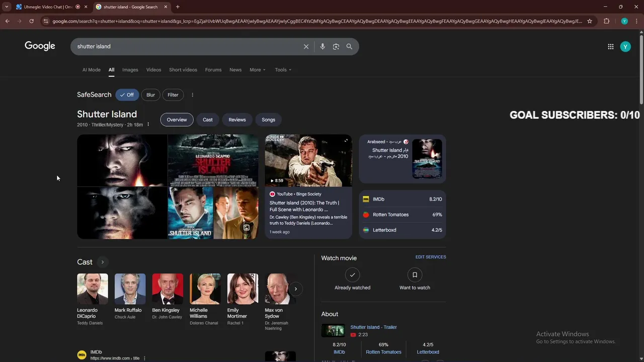Switch to Images results tab
644x362 pixels.
tap(130, 70)
